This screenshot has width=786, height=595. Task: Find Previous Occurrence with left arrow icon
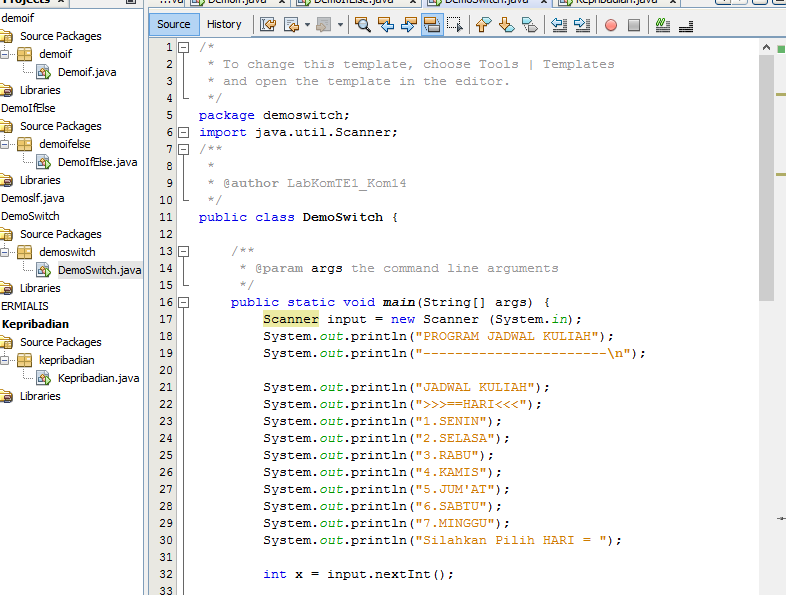tap(385, 24)
